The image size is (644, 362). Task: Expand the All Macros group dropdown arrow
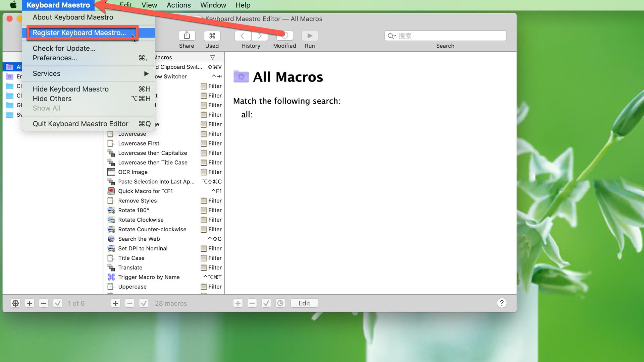click(x=212, y=57)
